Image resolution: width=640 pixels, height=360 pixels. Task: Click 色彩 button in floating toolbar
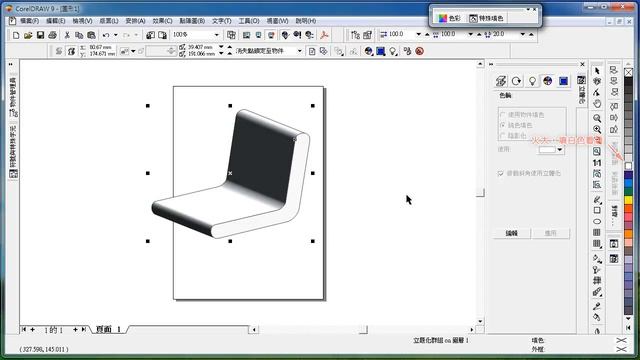point(449,18)
